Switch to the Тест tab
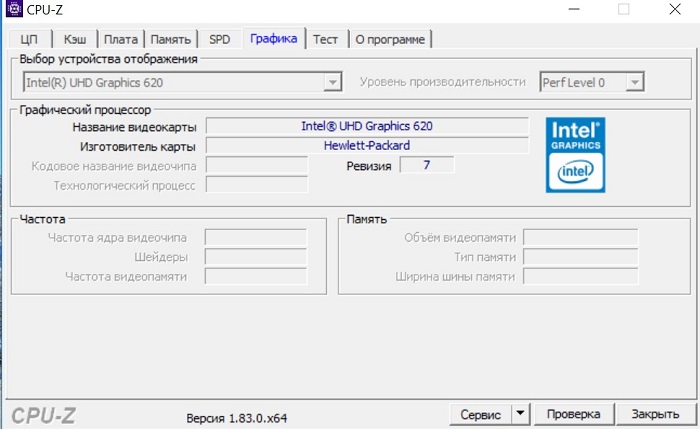Image resolution: width=700 pixels, height=429 pixels. coord(325,39)
